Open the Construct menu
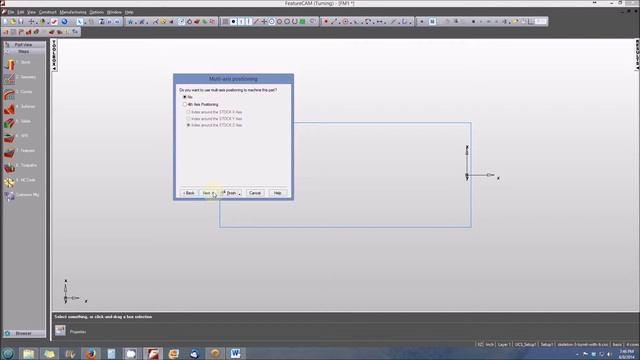 [x=47, y=12]
